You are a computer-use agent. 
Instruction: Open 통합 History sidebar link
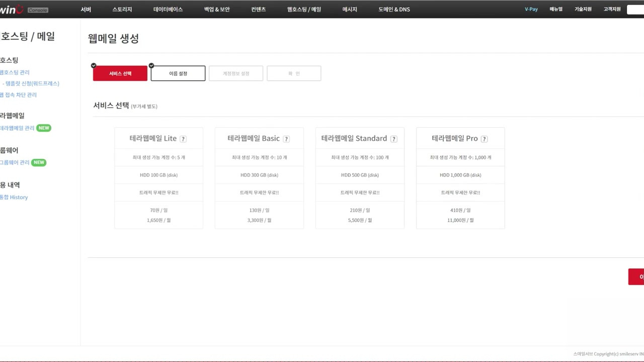click(14, 198)
